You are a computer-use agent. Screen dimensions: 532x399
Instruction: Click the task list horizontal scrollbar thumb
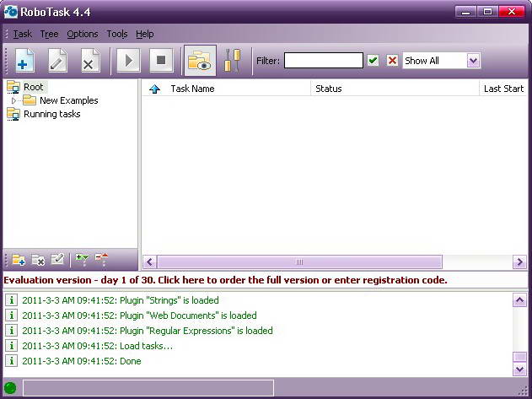coord(299,262)
